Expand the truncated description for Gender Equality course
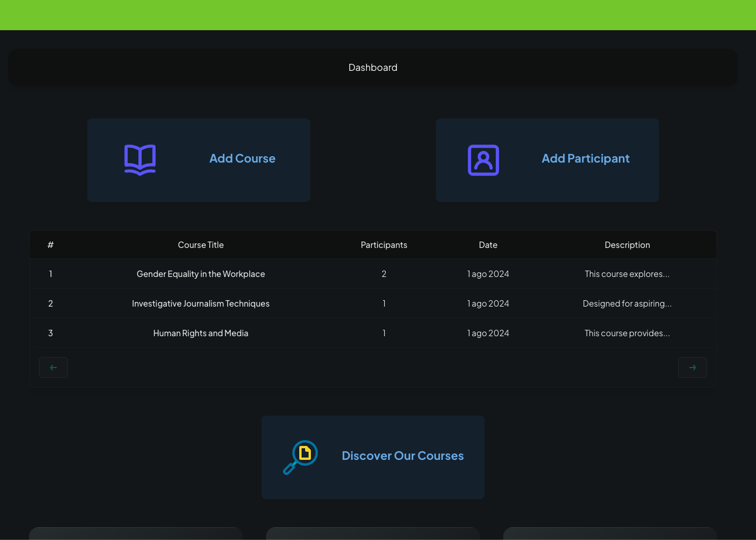 coord(627,273)
